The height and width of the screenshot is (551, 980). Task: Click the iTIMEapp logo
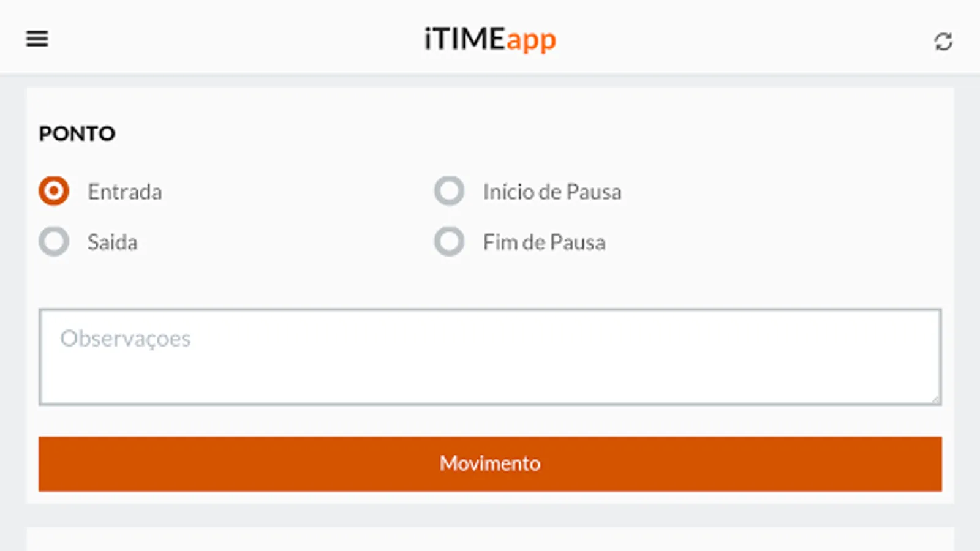pyautogui.click(x=490, y=39)
